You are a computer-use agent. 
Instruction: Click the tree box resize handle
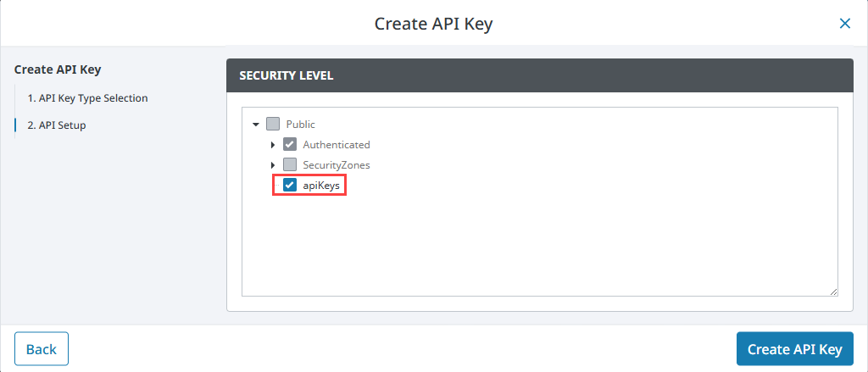pyautogui.click(x=834, y=291)
